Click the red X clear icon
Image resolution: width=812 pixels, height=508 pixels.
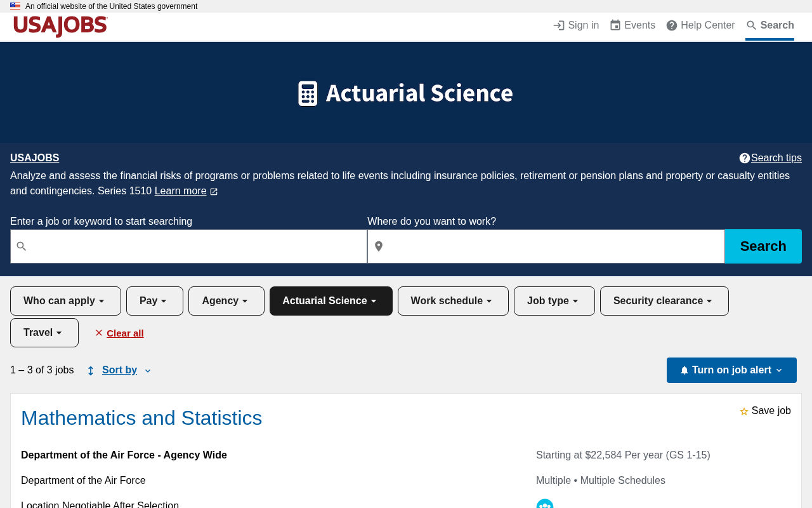(x=99, y=333)
